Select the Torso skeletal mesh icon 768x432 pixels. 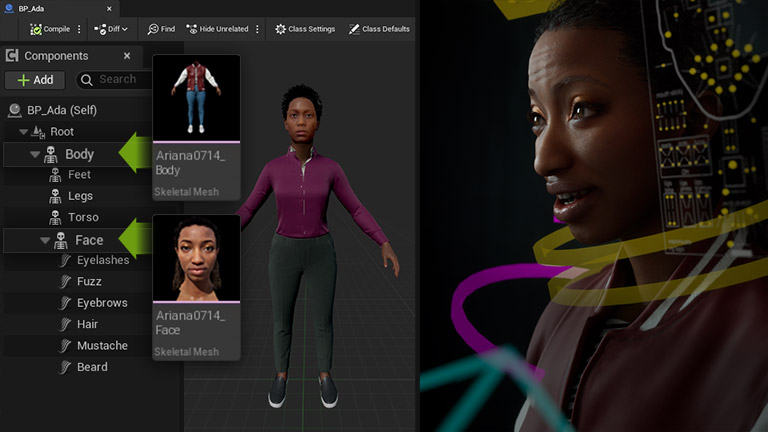[54, 217]
